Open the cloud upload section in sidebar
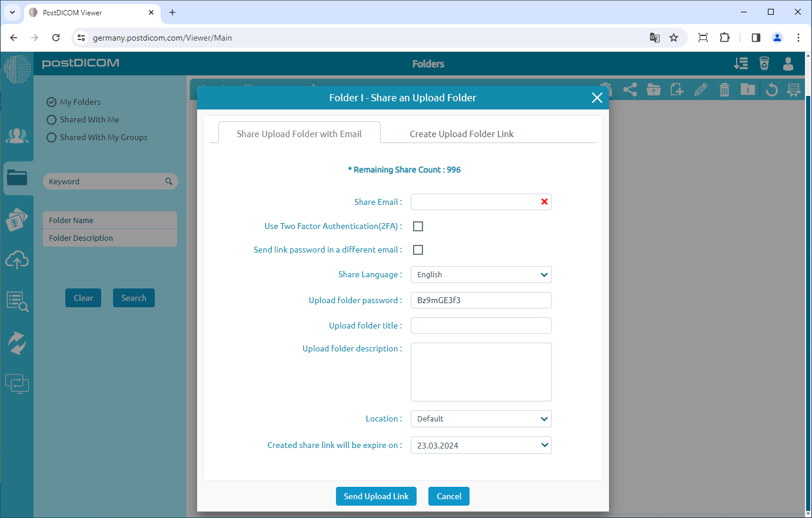Screen dimensions: 812x518 (17, 260)
